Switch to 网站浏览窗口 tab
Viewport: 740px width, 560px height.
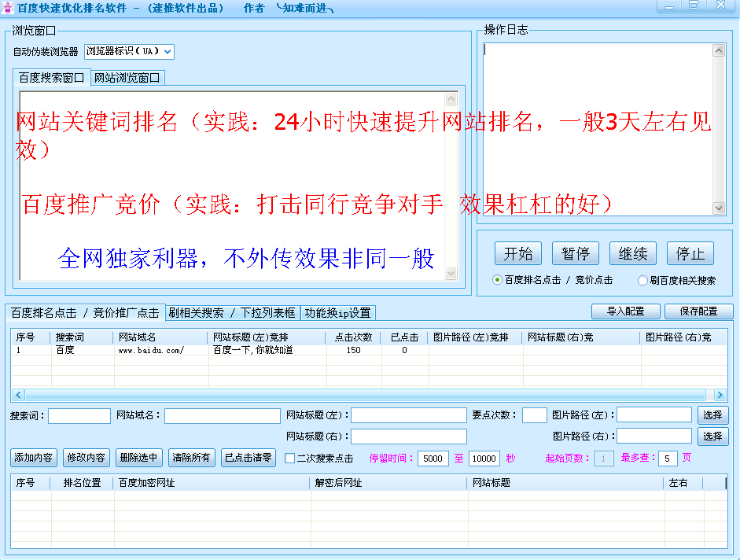pyautogui.click(x=127, y=77)
